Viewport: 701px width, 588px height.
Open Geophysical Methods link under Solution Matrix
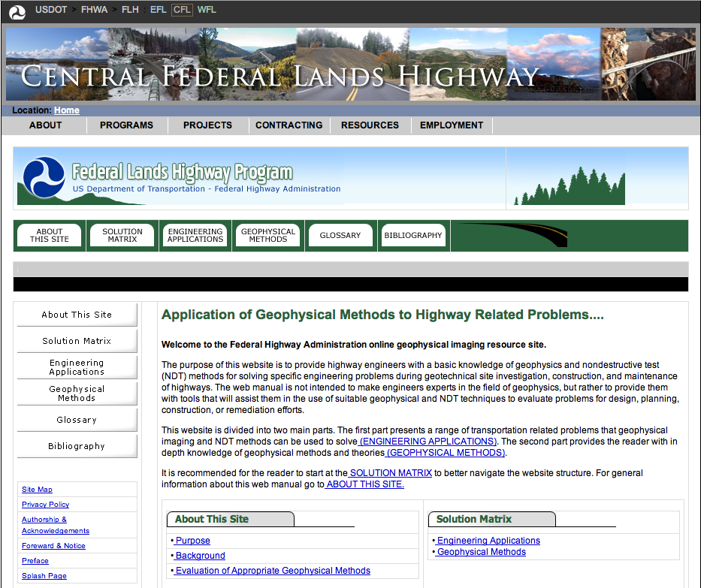[482, 552]
